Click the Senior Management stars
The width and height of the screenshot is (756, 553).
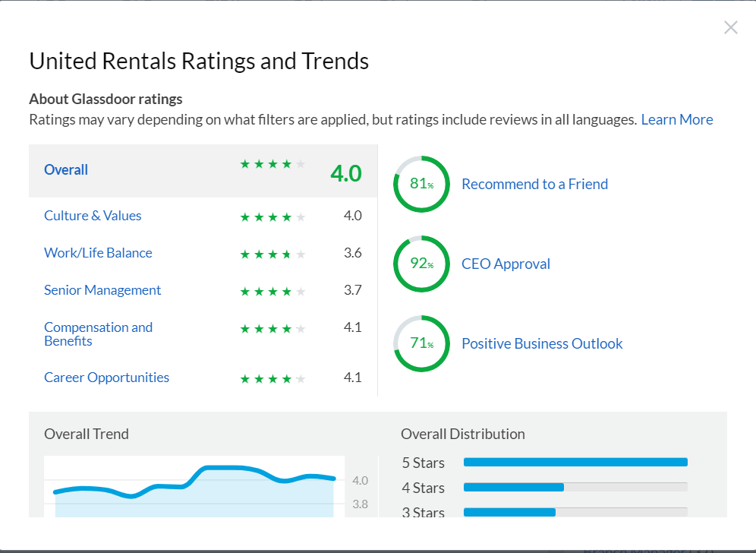tap(273, 292)
